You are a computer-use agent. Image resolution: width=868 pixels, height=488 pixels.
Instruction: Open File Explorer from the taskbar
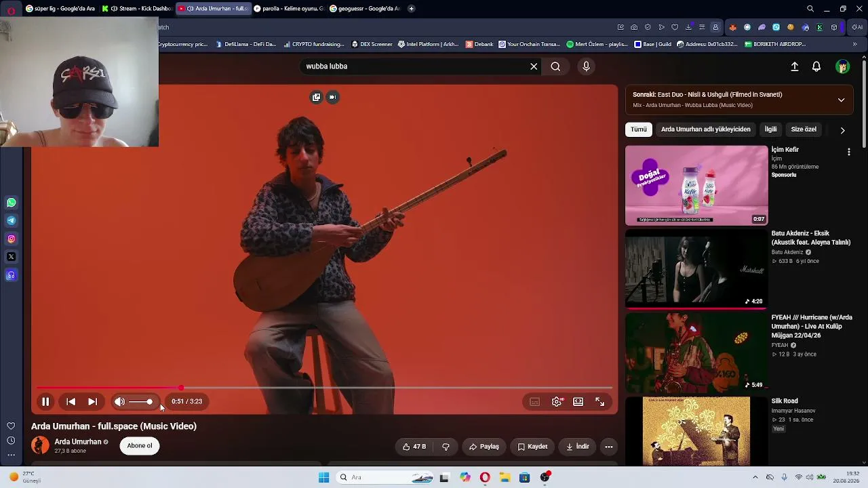[x=505, y=477]
